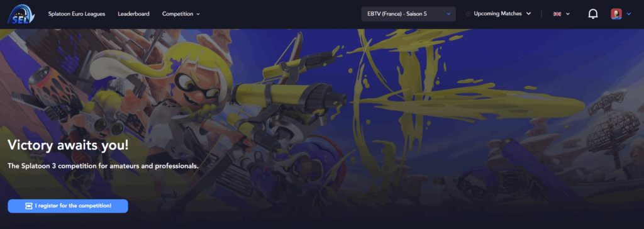Screen dimensions: 644x229
Task: Expand the chevron next to the flag
Action: pyautogui.click(x=568, y=14)
